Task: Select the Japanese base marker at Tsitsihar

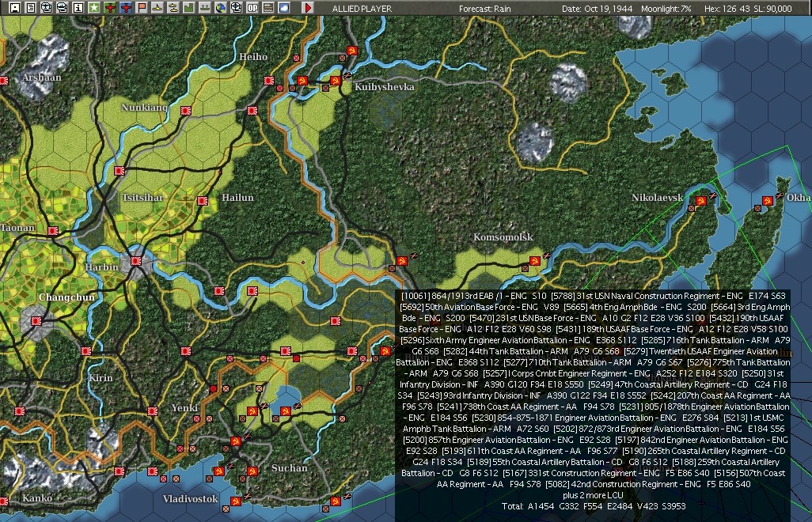Action: [x=120, y=171]
